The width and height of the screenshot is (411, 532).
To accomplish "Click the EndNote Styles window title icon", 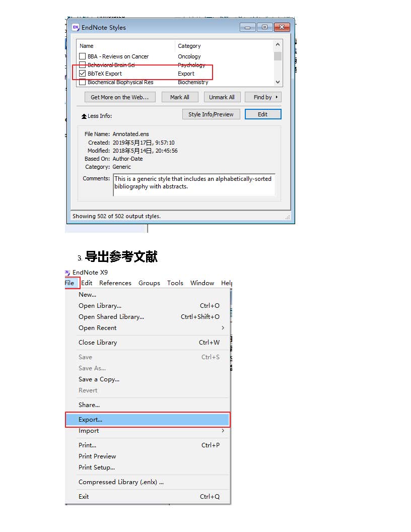I will pos(75,28).
